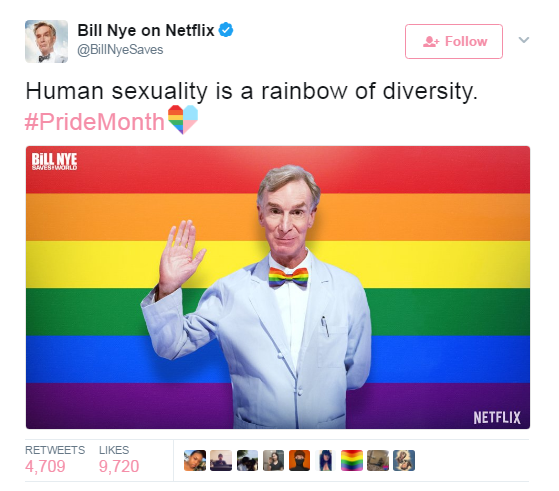Click the rainbow heart emoji icon
This screenshot has height=491, width=559.
point(183,119)
